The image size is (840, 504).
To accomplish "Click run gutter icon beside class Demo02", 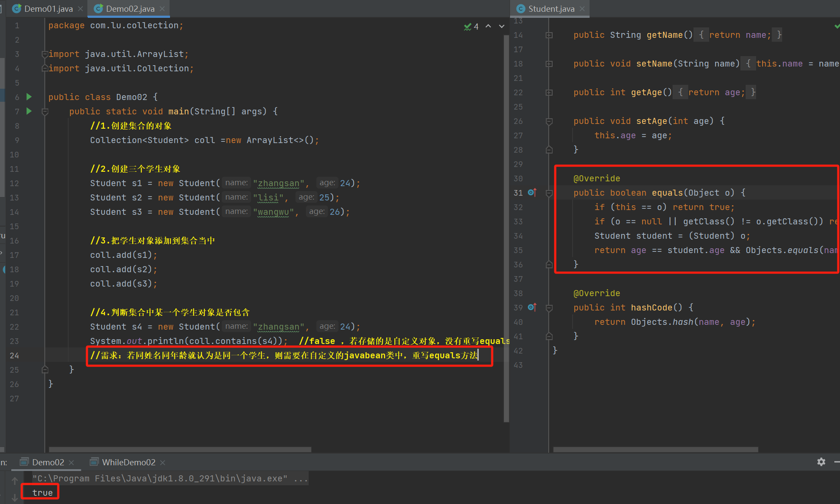I will click(x=29, y=97).
